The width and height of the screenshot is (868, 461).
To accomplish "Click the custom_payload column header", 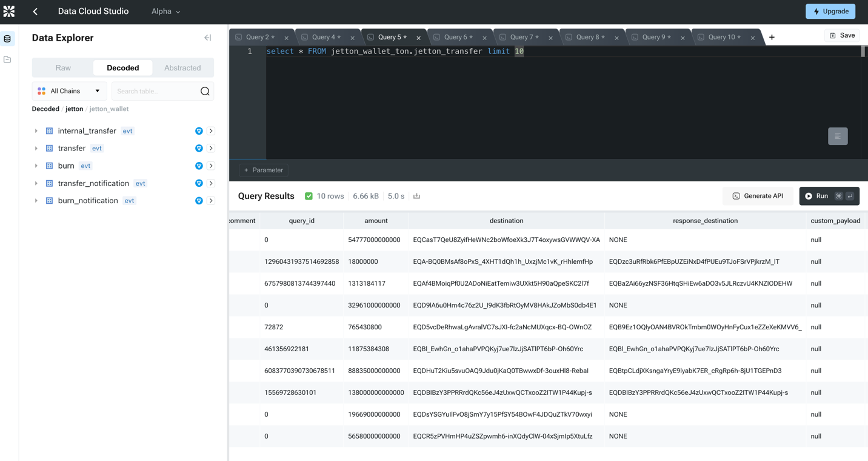I will (x=836, y=221).
